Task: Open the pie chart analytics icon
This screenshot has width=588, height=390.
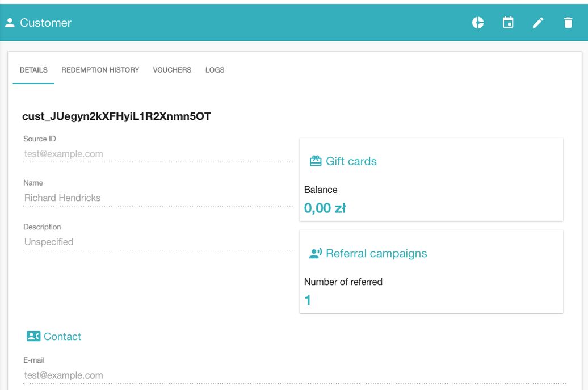Action: coord(478,23)
